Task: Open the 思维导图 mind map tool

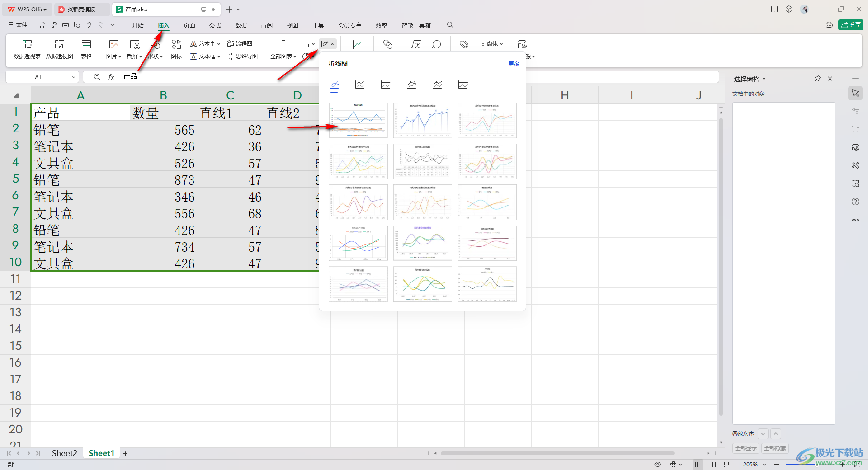Action: (242, 56)
